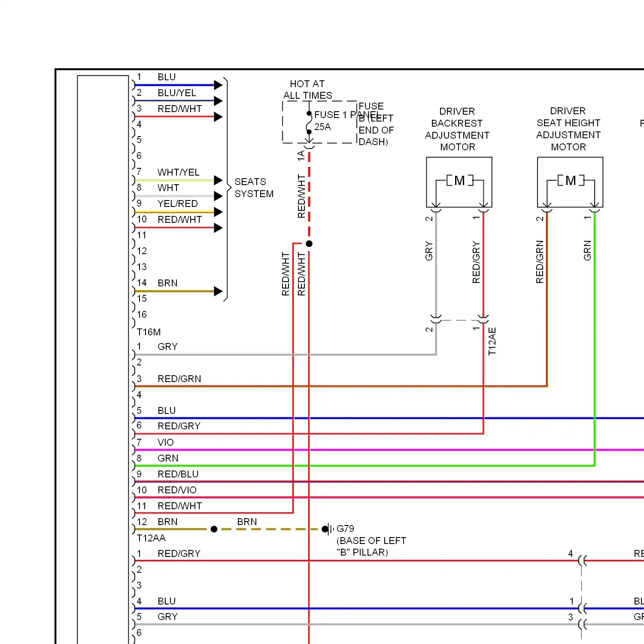Image resolution: width=644 pixels, height=644 pixels.
Task: Click the G79 ground label
Action: click(x=345, y=529)
